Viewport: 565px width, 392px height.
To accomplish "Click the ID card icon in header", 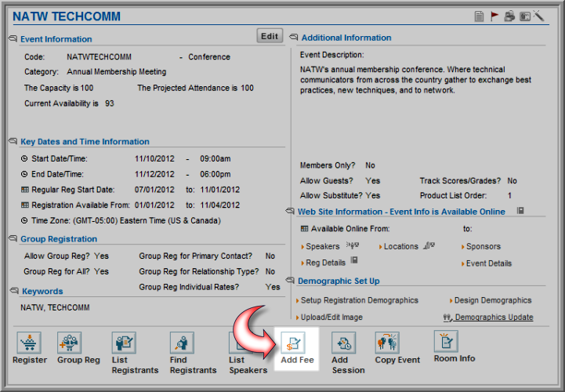I will coord(525,16).
